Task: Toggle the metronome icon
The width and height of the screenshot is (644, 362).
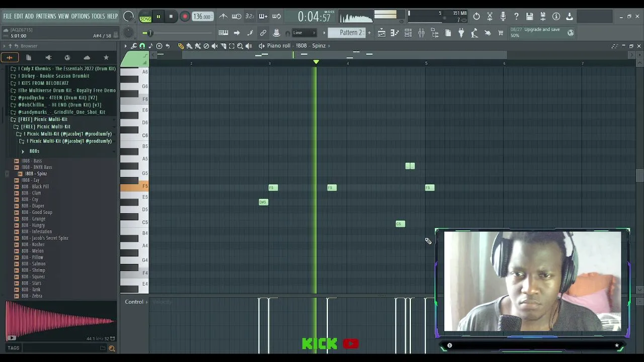Action: (223, 17)
